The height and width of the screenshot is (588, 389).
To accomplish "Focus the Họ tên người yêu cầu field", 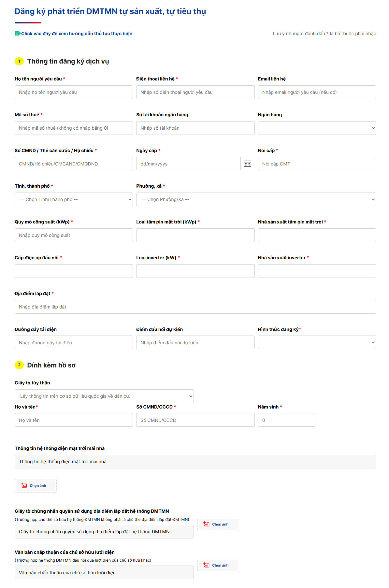I will click(74, 92).
